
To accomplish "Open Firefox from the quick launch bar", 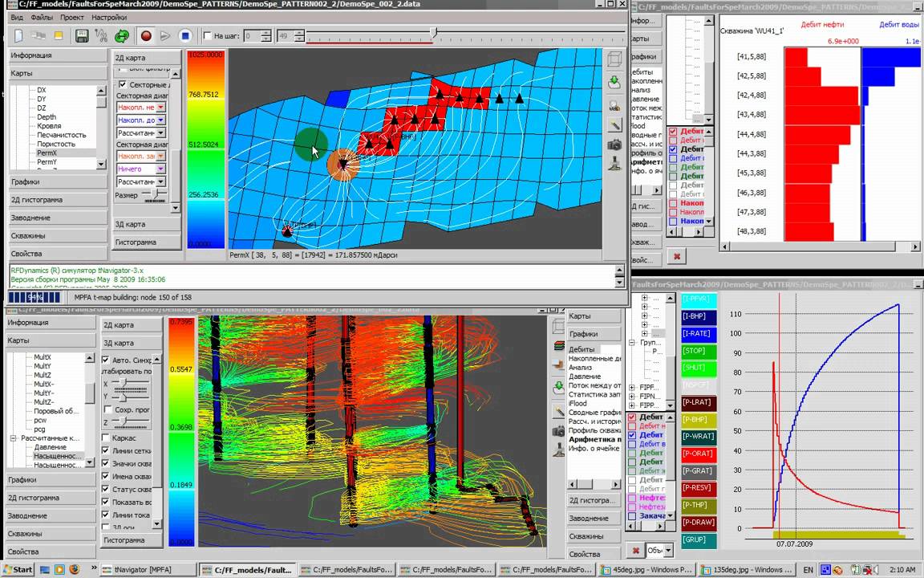I will pyautogui.click(x=74, y=570).
